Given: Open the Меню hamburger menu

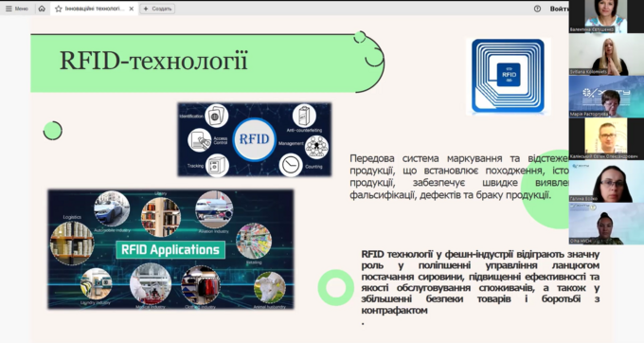Looking at the screenshot, I should (16, 9).
